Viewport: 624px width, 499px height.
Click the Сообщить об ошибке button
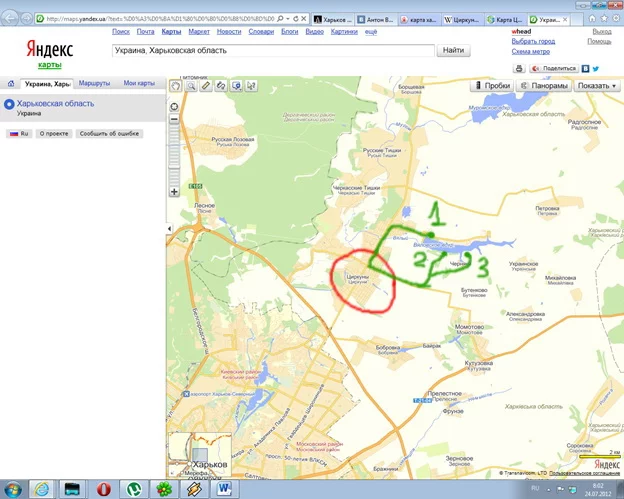[x=109, y=133]
